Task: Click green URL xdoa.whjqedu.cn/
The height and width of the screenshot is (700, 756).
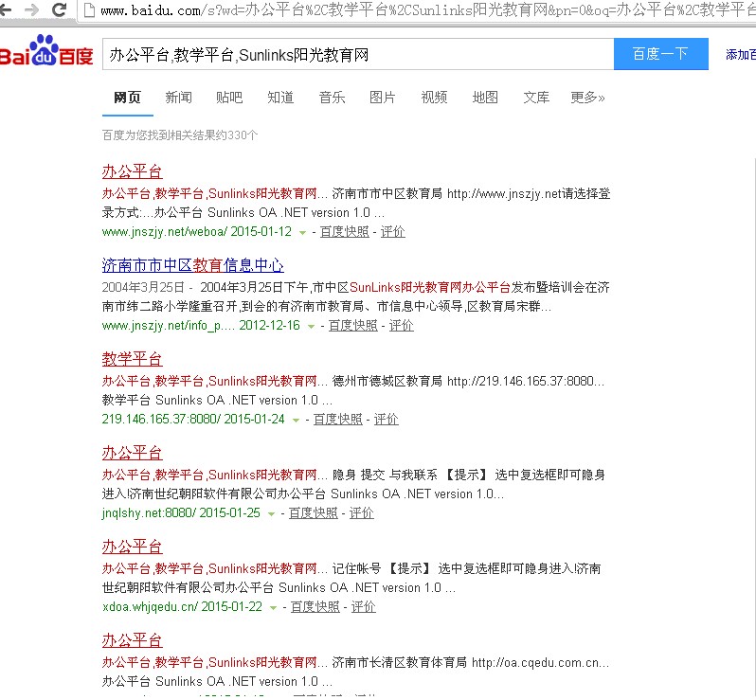Action: pos(151,607)
